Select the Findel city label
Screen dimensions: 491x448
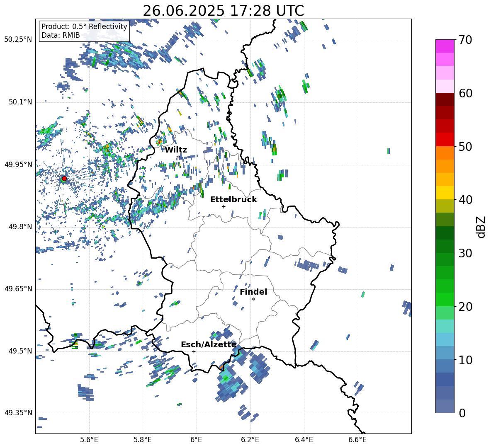(253, 292)
